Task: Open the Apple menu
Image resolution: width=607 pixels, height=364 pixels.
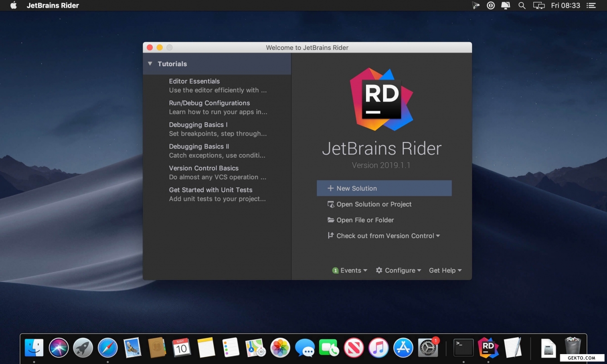Action: pyautogui.click(x=13, y=5)
